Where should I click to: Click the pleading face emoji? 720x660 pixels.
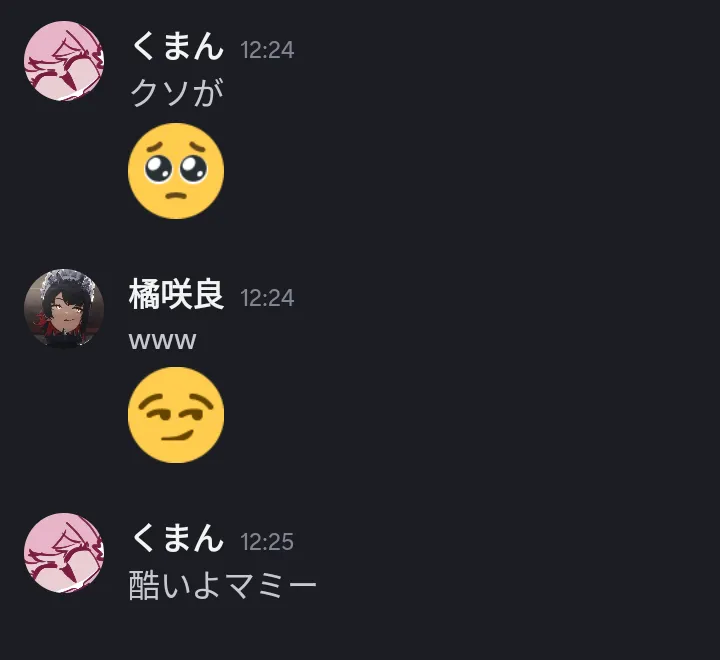pos(176,171)
